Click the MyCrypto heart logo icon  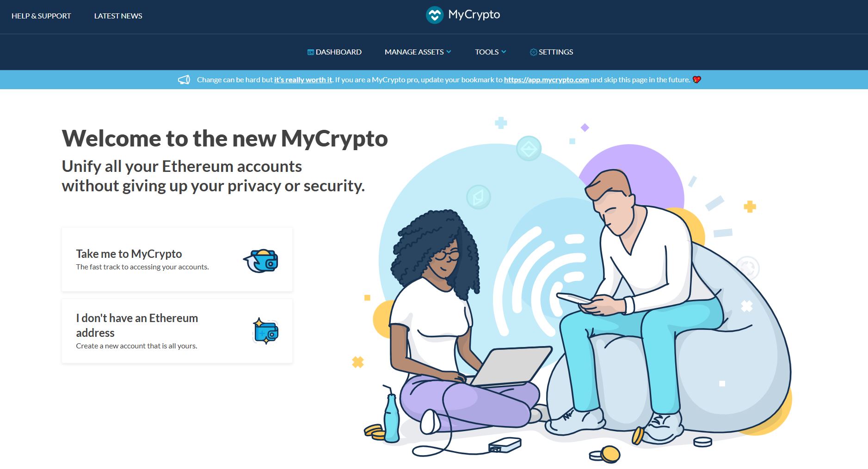point(434,15)
